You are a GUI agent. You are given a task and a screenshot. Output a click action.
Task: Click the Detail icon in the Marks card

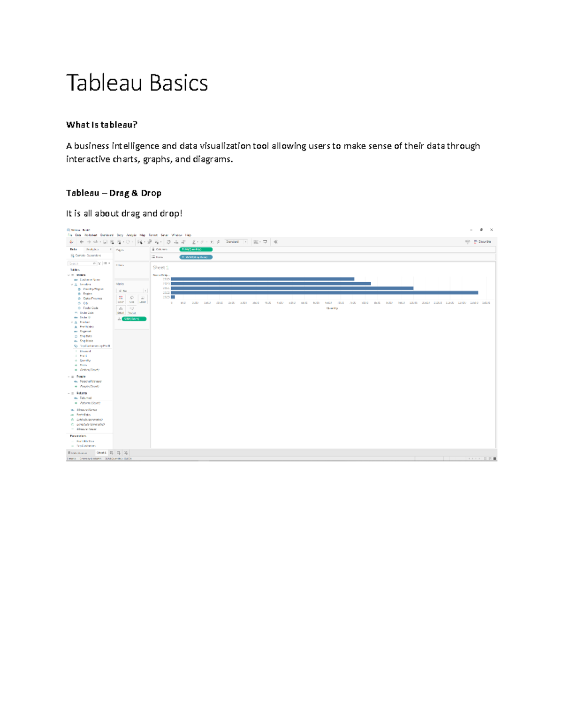121,310
